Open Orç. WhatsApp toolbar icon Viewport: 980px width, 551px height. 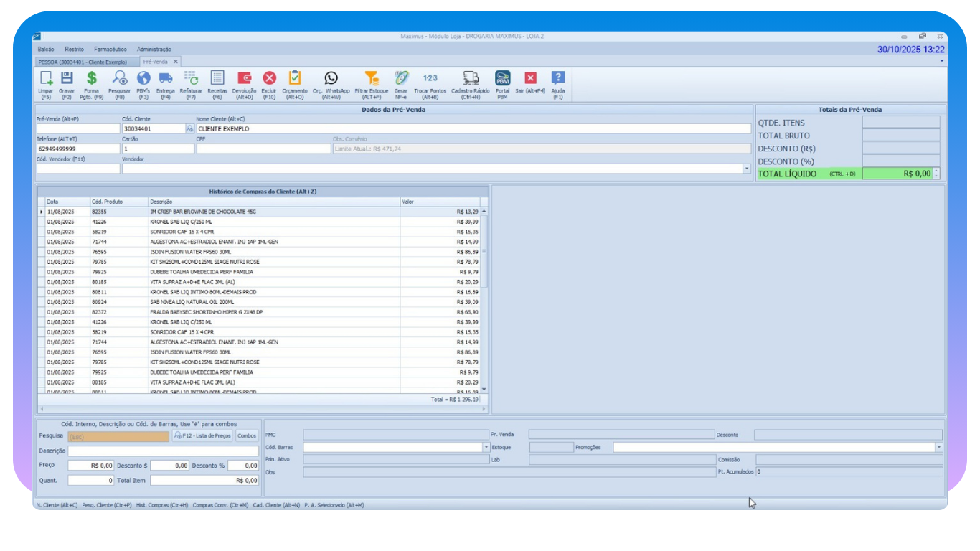point(331,78)
